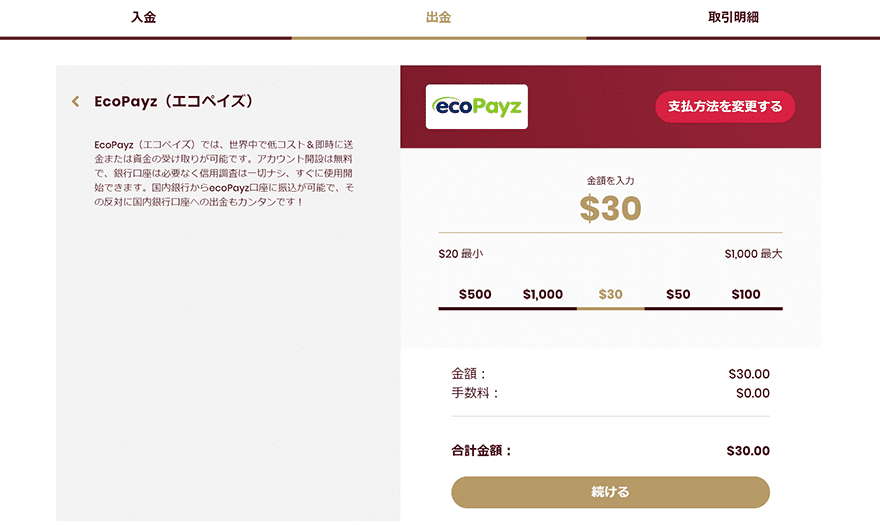
Task: Click the 続ける continue button
Action: tap(611, 492)
